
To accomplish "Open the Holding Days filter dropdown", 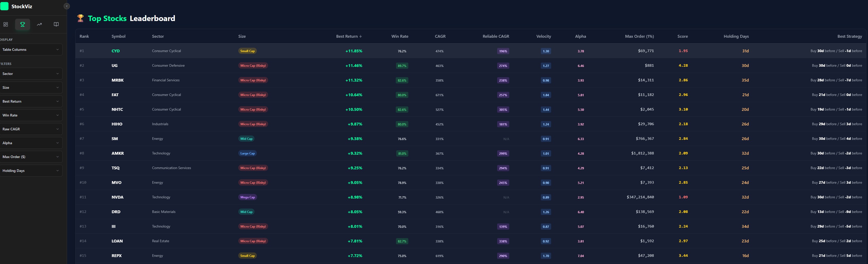I will tap(31, 171).
